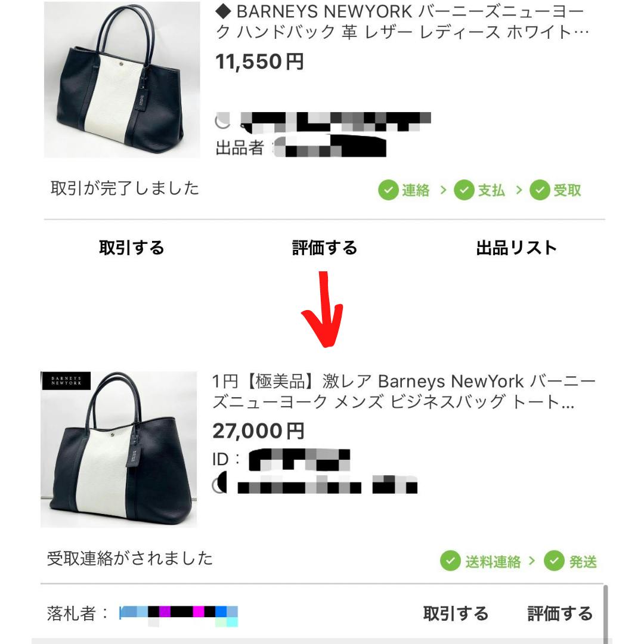Viewport: 644px width, 644px height.
Task: Click the chevron between 支払 and 受取
Action: 519,190
